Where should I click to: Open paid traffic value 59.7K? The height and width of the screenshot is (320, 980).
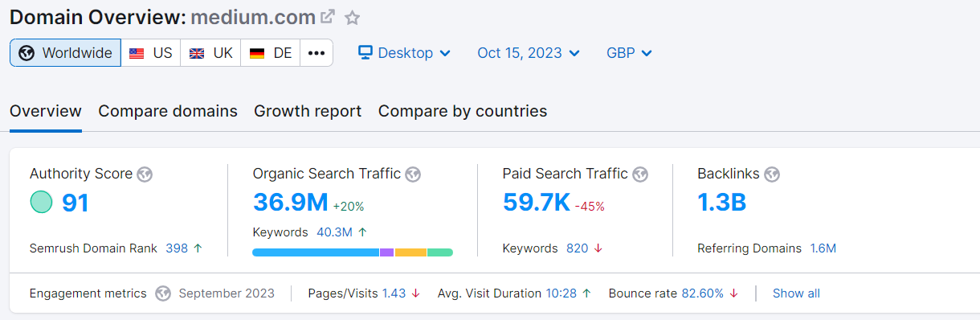(537, 203)
